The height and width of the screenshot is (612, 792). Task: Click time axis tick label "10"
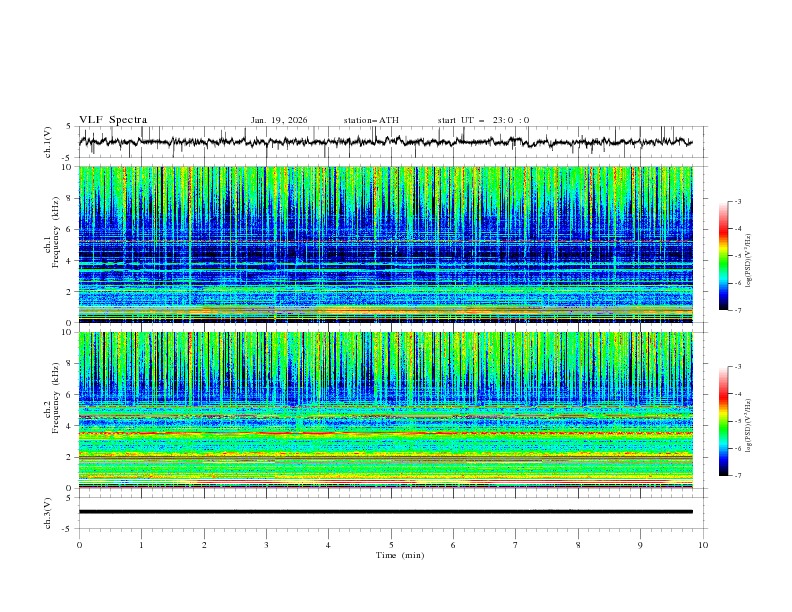point(703,545)
